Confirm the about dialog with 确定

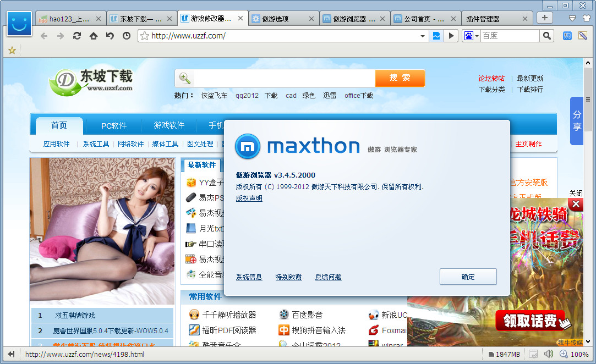tap(468, 277)
